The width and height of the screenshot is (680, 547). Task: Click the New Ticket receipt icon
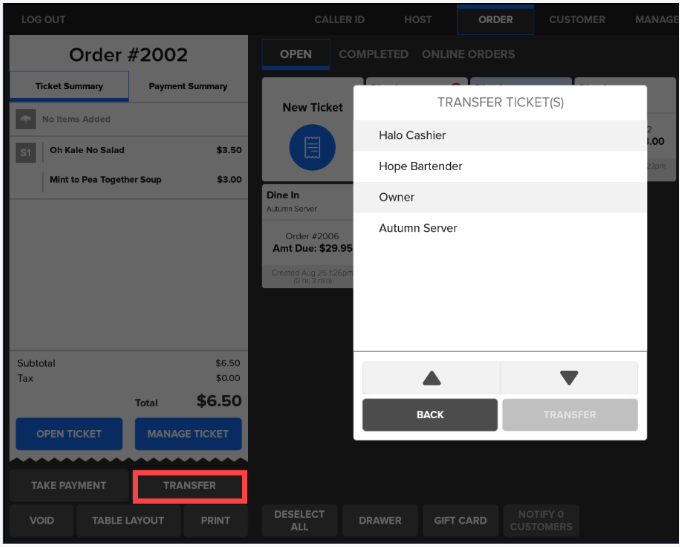[312, 148]
